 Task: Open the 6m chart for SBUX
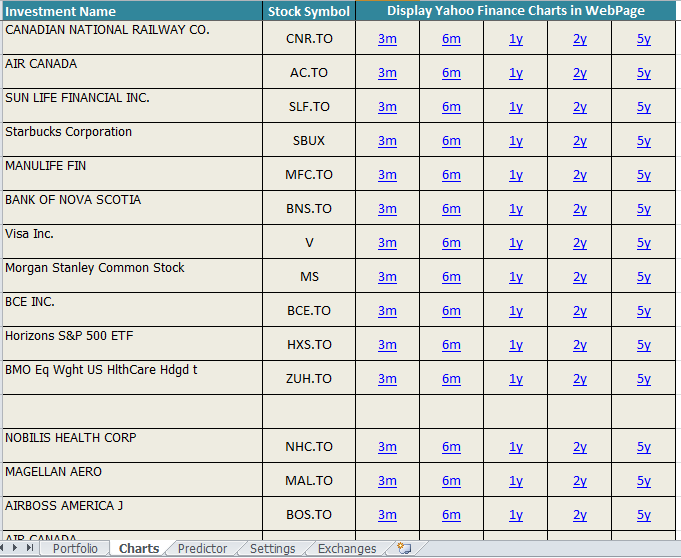[x=451, y=141]
